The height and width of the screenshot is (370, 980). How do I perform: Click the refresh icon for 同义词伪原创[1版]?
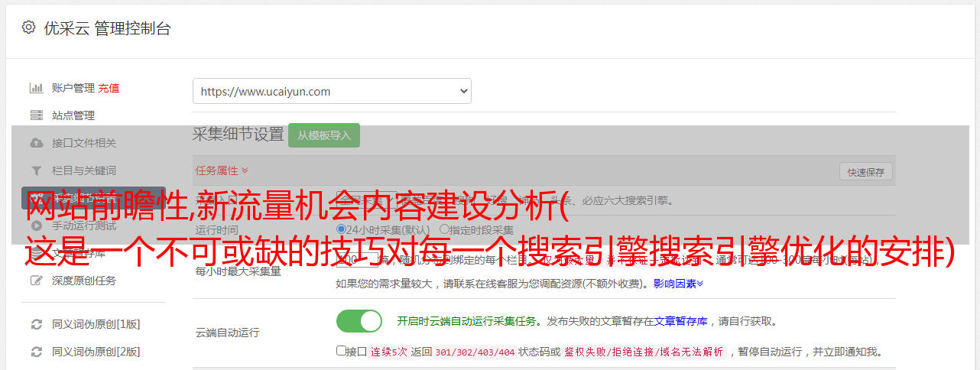pos(36,324)
